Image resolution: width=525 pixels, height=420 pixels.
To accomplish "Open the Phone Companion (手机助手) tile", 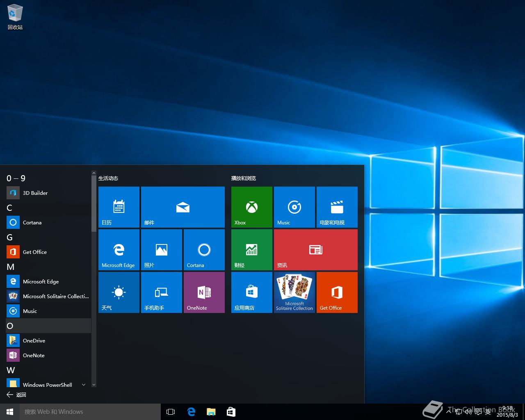I will (162, 292).
